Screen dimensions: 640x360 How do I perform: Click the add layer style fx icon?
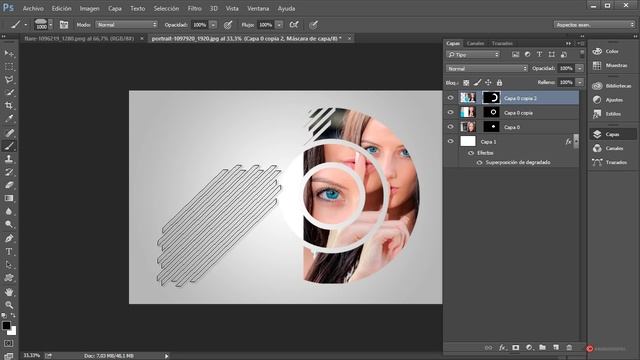coord(502,348)
